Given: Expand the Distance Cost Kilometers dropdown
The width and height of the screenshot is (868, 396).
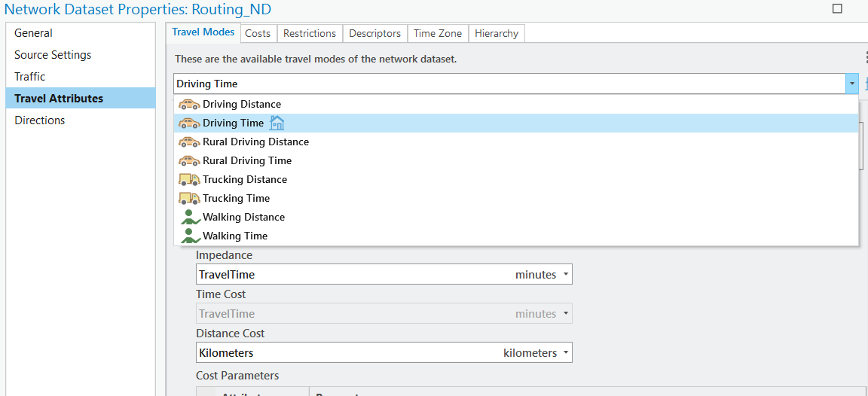Looking at the screenshot, I should coord(565,353).
